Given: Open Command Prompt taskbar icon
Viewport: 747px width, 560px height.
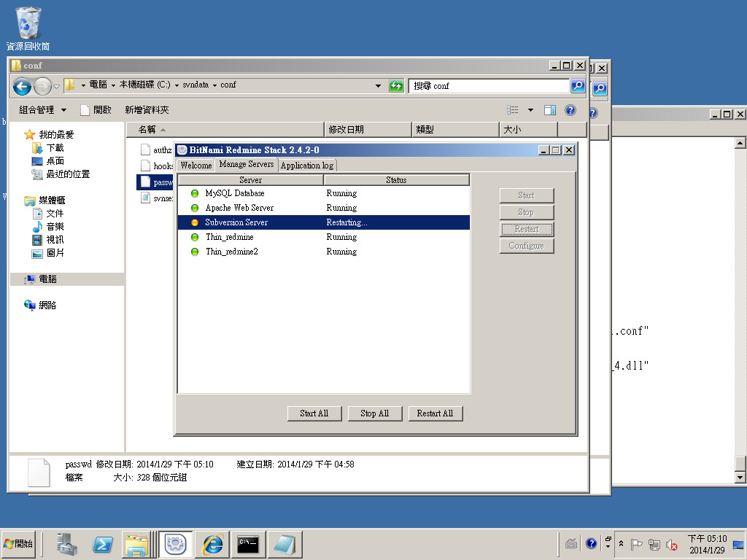Looking at the screenshot, I should 248,545.
